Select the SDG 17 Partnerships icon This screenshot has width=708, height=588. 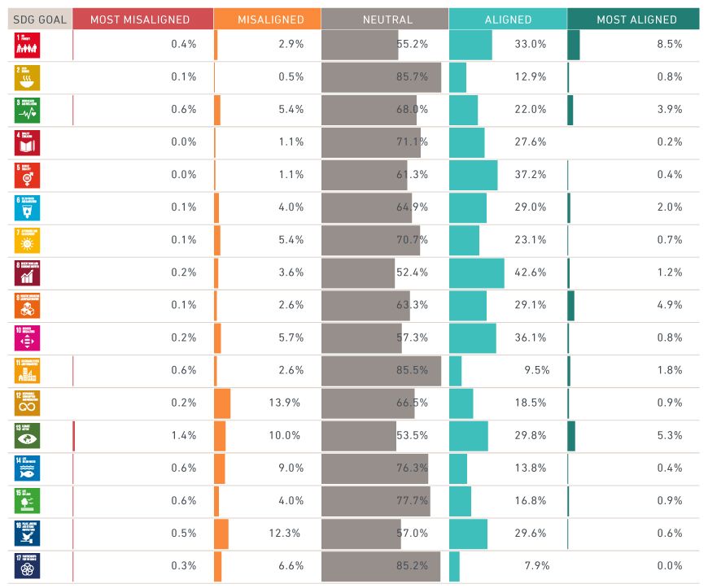click(27, 565)
